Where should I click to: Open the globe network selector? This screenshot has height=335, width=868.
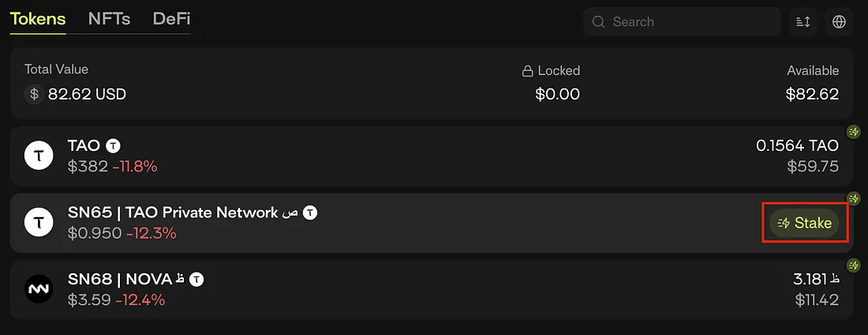(x=839, y=22)
